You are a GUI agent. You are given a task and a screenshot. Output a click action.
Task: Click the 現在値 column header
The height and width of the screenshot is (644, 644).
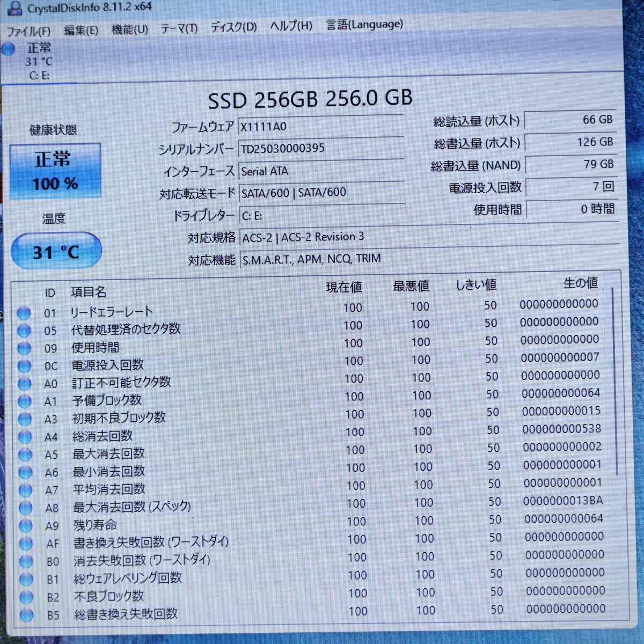[x=344, y=288]
